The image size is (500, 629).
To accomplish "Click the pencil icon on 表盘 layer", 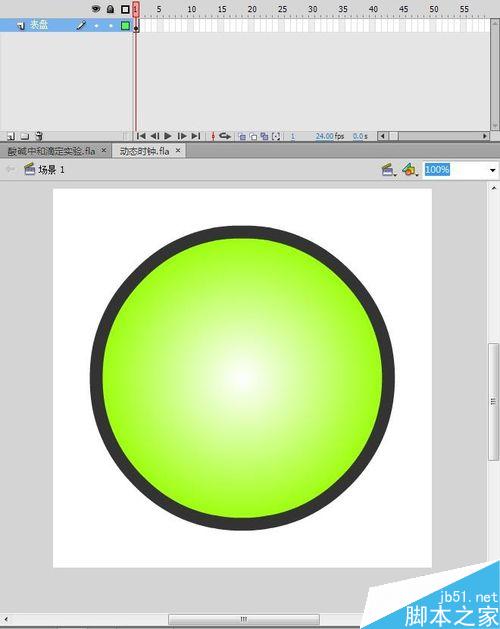I will tap(81, 25).
